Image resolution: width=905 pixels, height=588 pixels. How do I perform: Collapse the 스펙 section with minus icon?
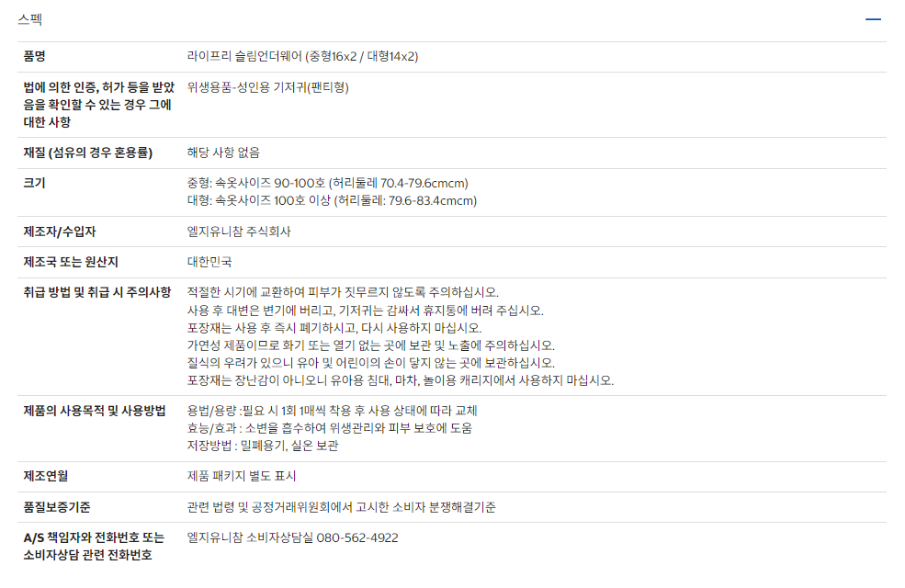[x=873, y=19]
